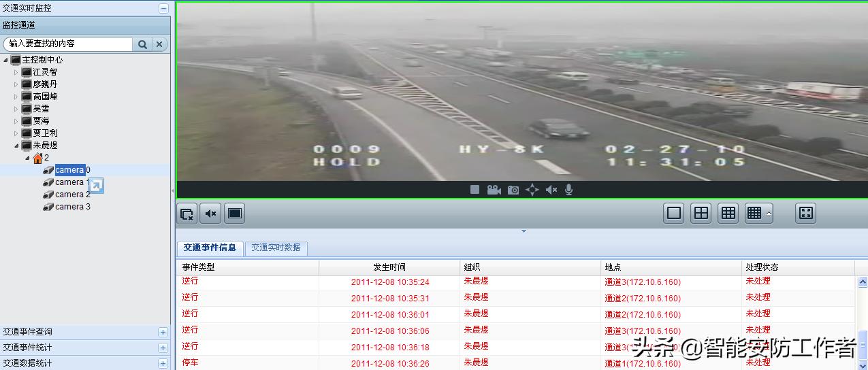868x370 pixels.
Task: Expand the 吴雪 tree node
Action: (16, 109)
